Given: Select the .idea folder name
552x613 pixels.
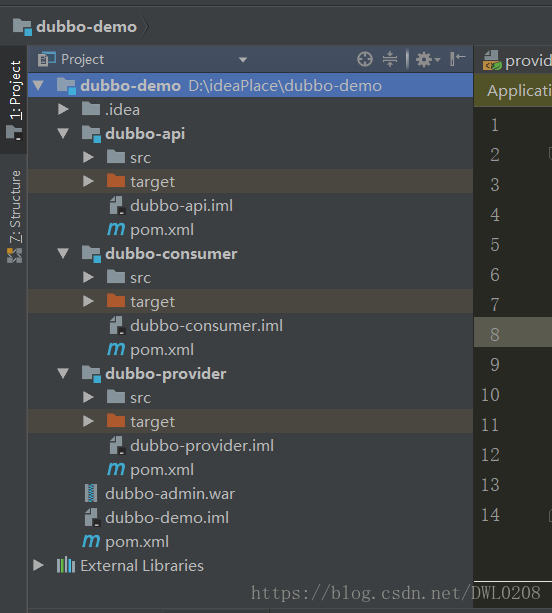Looking at the screenshot, I should pos(122,110).
